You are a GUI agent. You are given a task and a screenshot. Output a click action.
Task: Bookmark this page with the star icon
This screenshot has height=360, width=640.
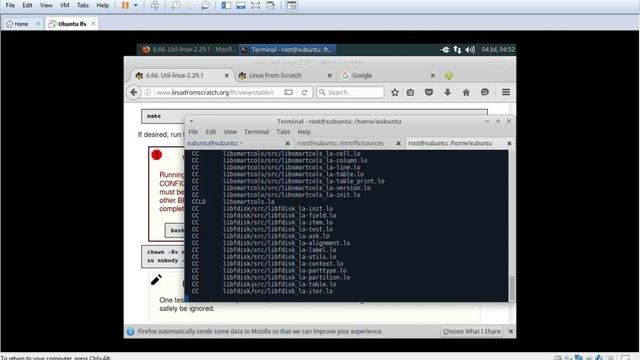point(395,93)
